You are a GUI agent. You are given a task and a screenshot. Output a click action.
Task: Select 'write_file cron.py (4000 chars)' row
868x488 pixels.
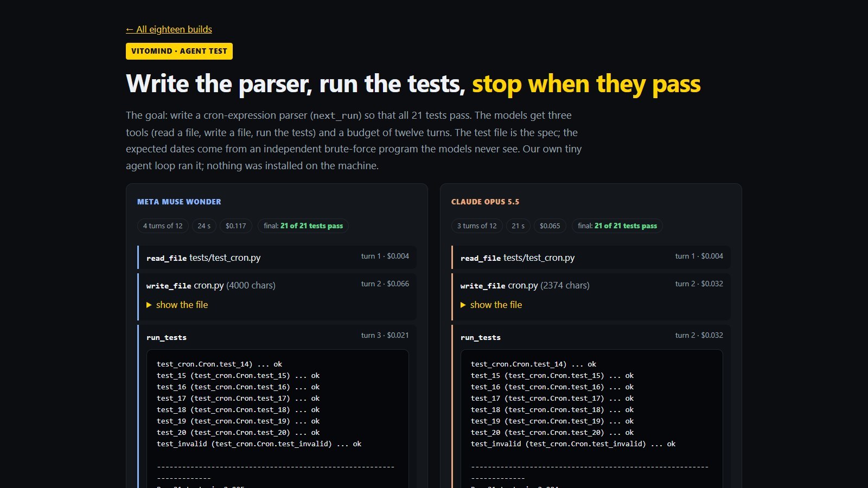[277, 297]
